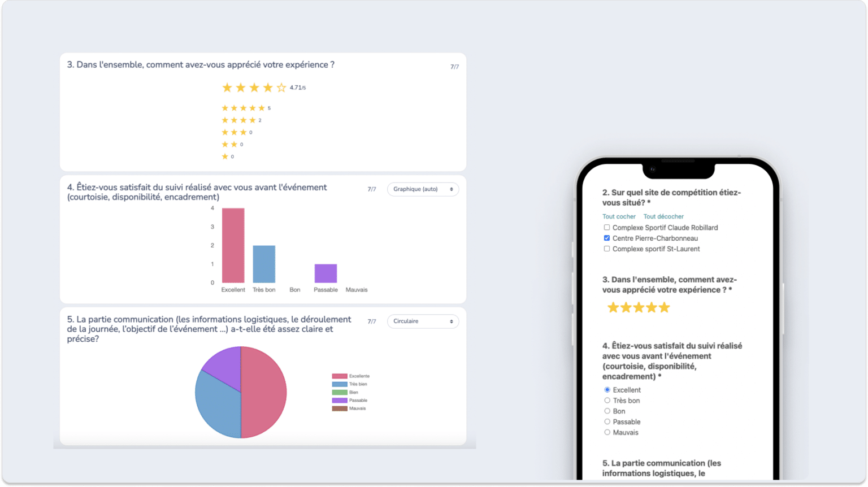868x487 pixels.
Task: Select the Excellent radio option on phone
Action: (x=607, y=390)
